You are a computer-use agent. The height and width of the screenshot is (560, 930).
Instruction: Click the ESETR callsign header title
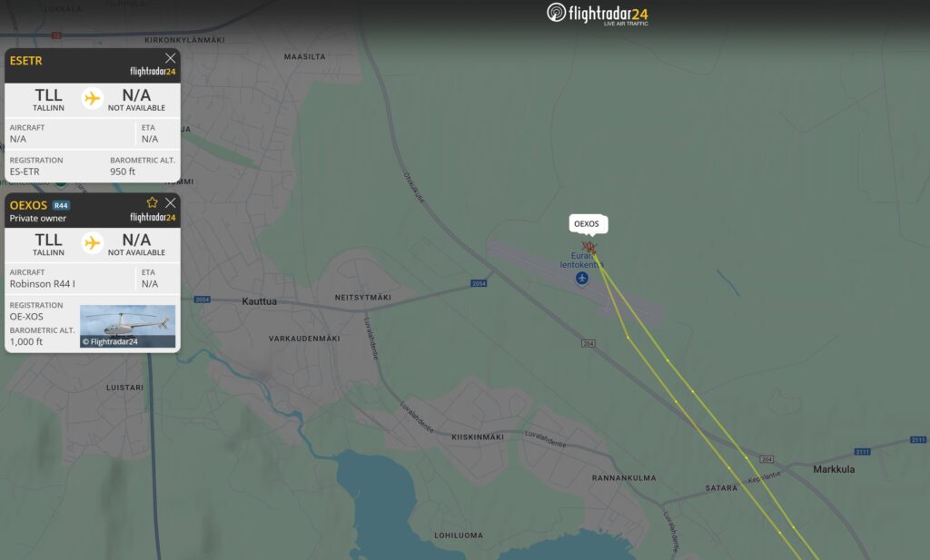pos(26,61)
